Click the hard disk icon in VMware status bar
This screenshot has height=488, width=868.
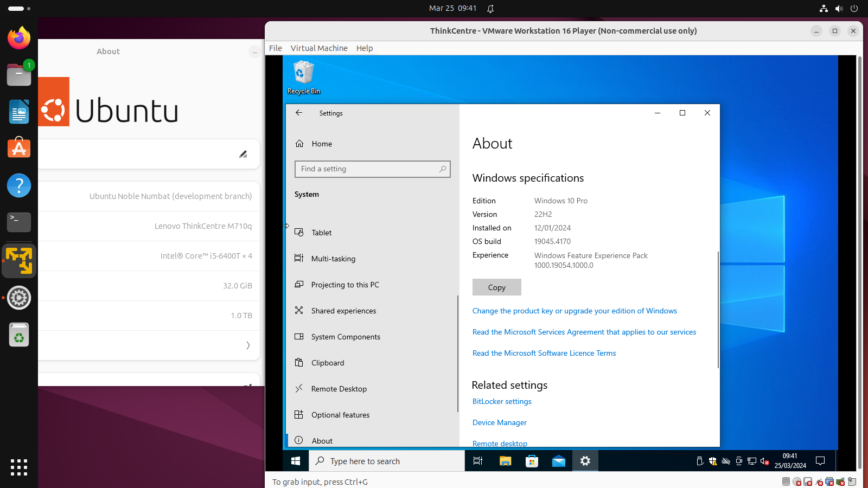(x=786, y=482)
